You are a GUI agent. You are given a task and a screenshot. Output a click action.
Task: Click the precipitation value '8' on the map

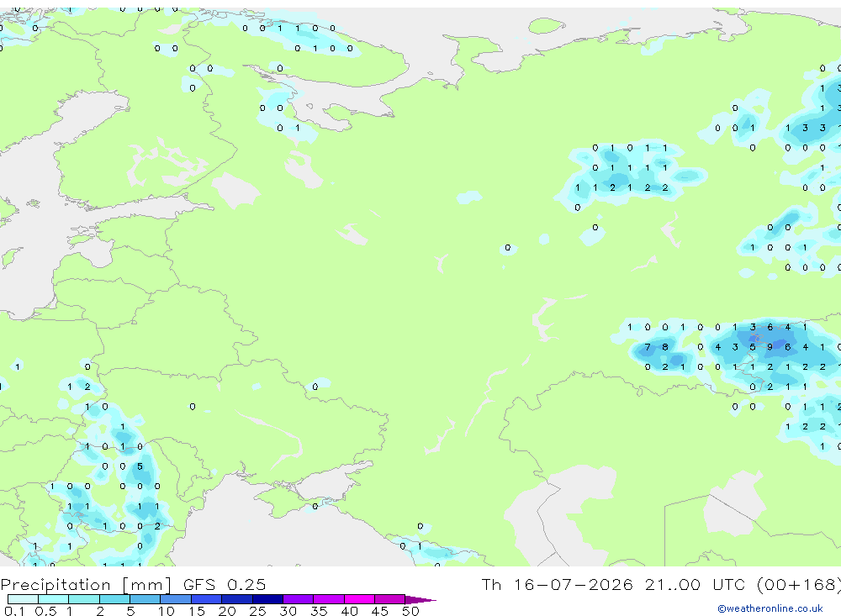[665, 347]
